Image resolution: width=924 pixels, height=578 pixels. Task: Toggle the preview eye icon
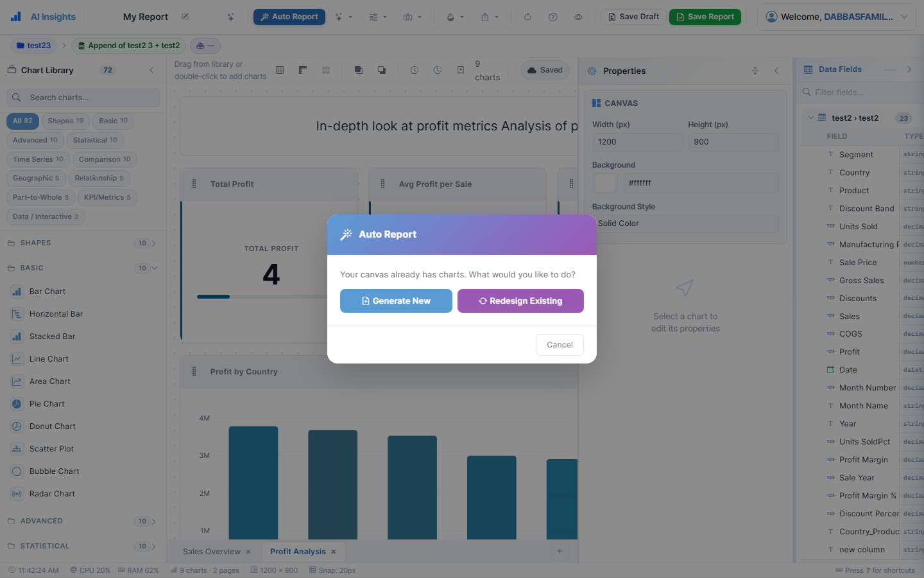point(578,17)
